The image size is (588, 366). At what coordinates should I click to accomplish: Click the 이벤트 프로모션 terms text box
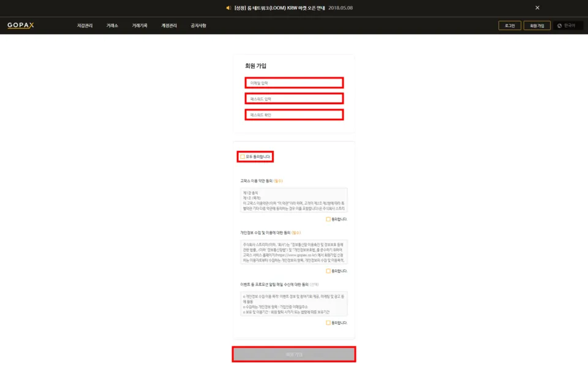point(294,304)
